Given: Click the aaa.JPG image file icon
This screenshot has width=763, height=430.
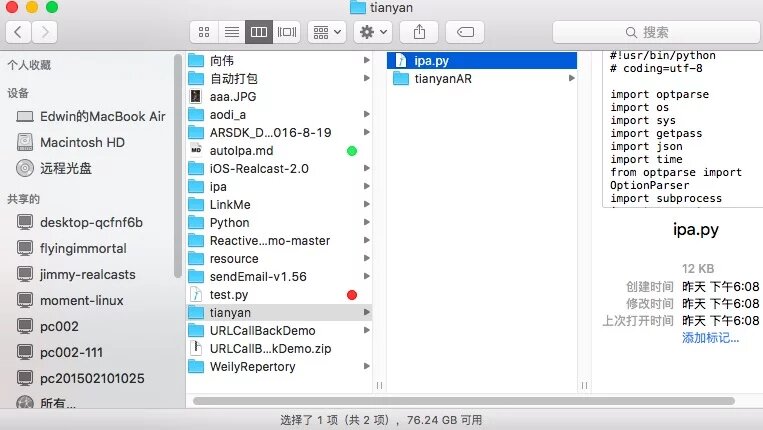Looking at the screenshot, I should pos(196,96).
